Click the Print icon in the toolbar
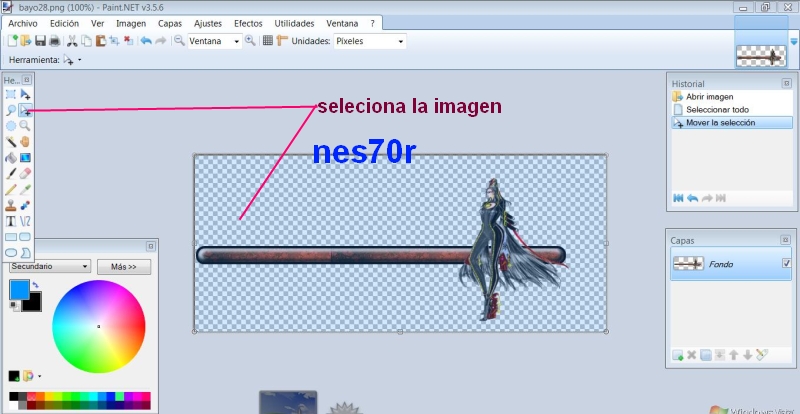The image size is (800, 414). click(54, 41)
